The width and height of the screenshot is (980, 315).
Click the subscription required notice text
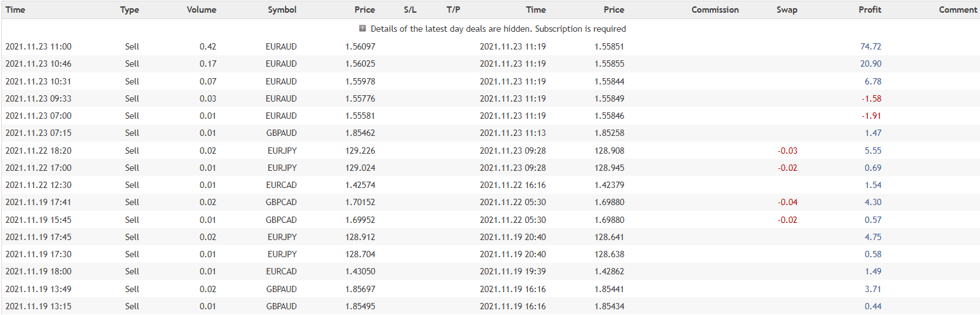[498, 29]
